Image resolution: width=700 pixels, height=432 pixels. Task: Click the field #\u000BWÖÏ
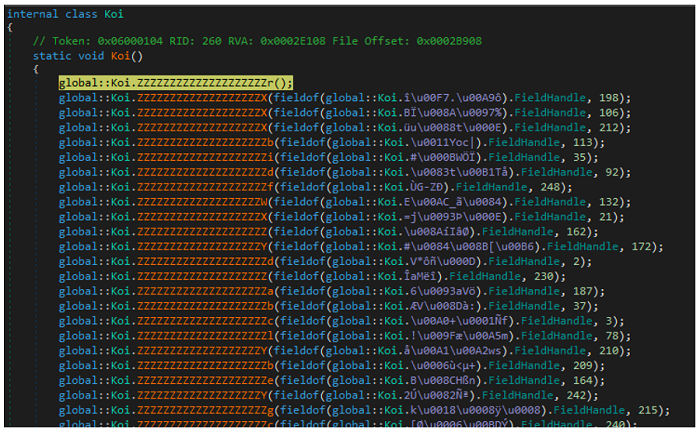[443, 157]
